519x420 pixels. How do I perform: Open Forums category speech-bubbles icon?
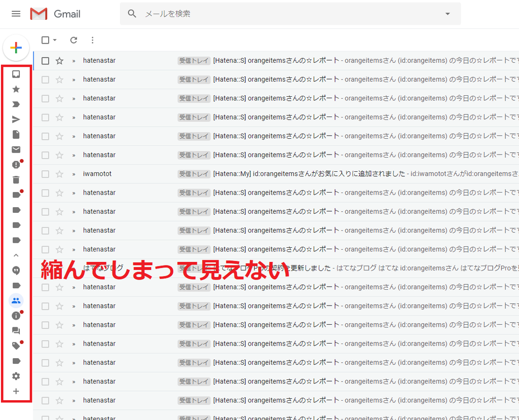pos(16,331)
